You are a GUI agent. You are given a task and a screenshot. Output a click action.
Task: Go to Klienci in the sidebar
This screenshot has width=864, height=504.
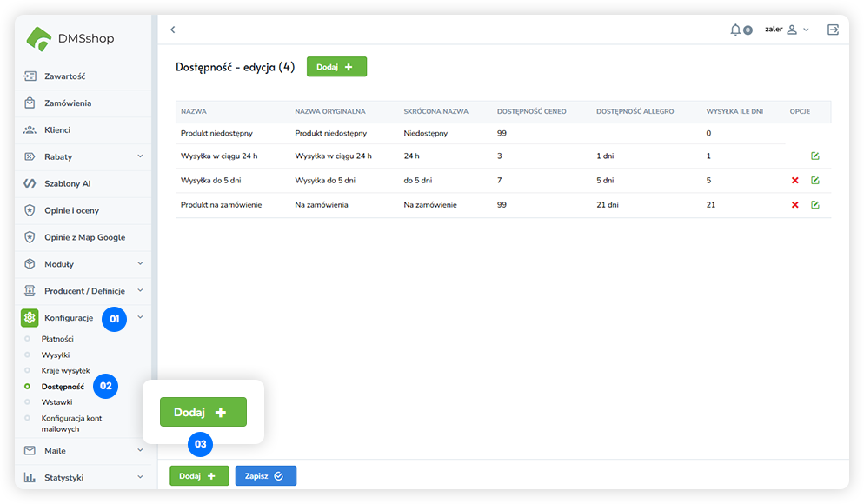57,130
